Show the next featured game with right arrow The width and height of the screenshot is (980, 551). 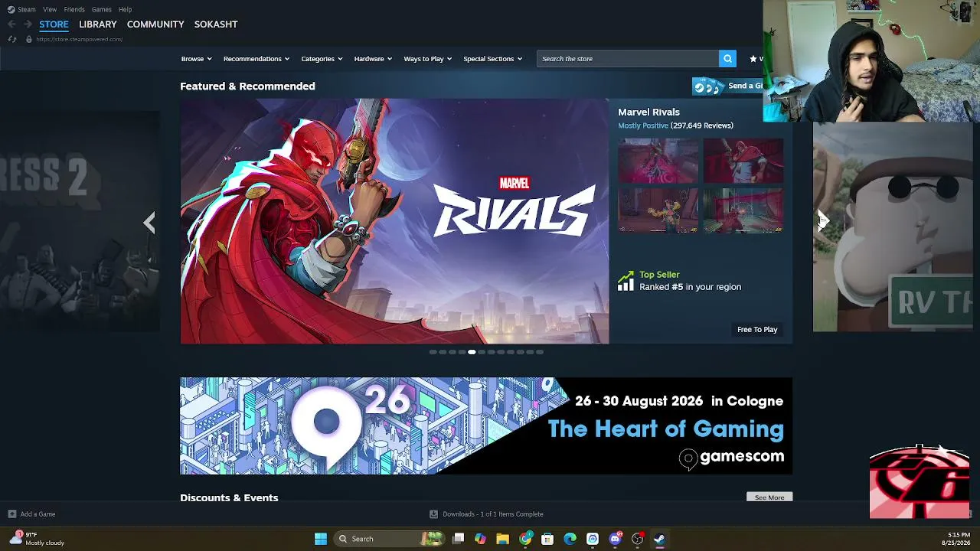coord(823,221)
